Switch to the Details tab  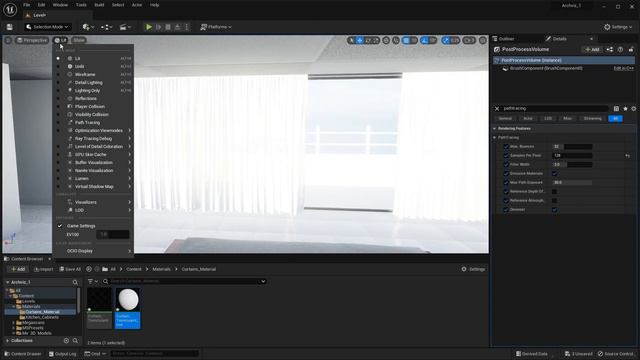point(556,39)
